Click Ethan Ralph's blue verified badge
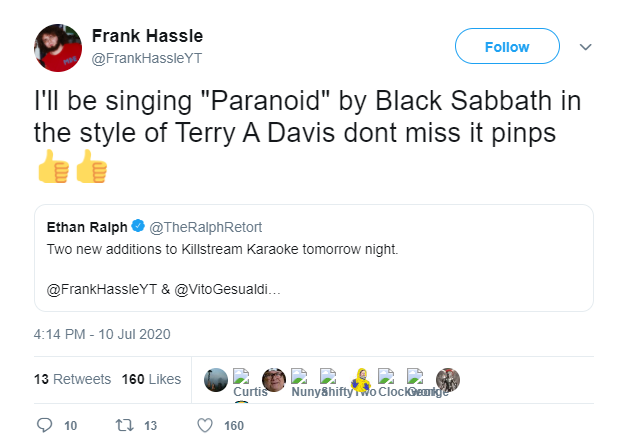The height and width of the screenshot is (445, 630). click(x=138, y=226)
